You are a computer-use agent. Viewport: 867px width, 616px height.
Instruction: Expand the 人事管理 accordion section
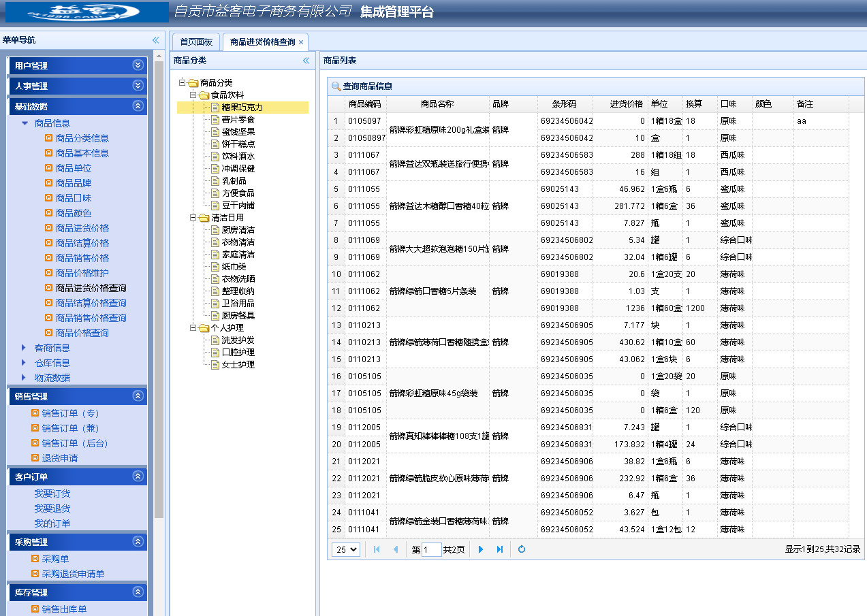pyautogui.click(x=138, y=86)
